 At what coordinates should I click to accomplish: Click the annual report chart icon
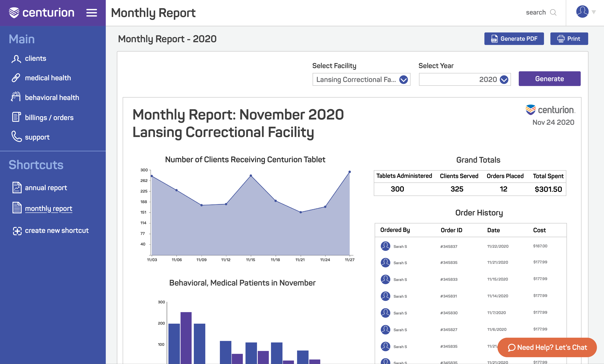(17, 188)
